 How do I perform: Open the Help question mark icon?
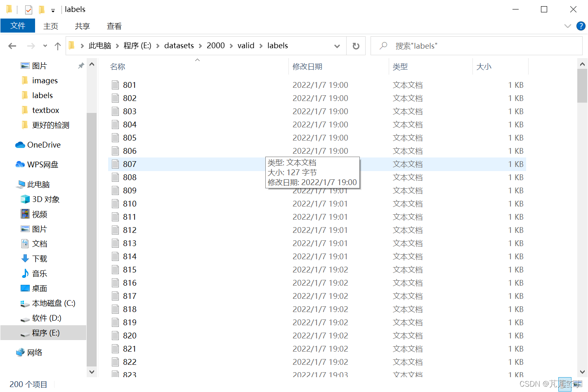(x=581, y=26)
